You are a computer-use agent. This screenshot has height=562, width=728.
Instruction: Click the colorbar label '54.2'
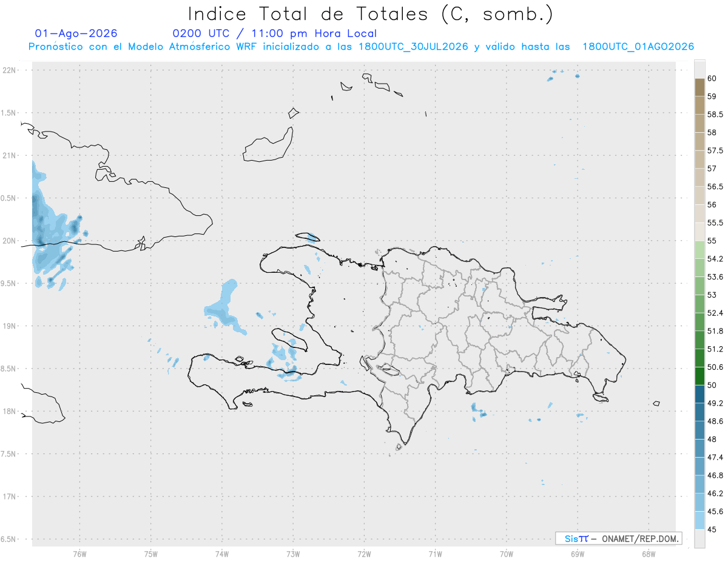(x=715, y=259)
